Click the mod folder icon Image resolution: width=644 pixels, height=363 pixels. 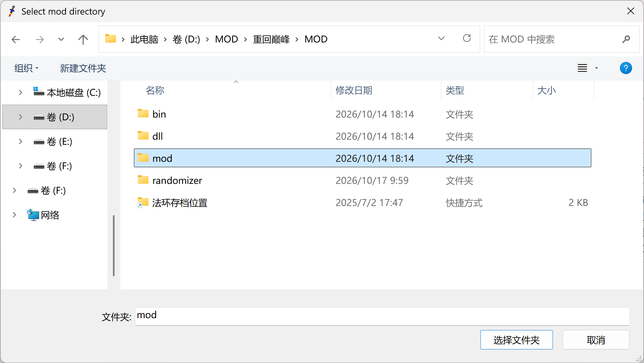[x=143, y=158]
